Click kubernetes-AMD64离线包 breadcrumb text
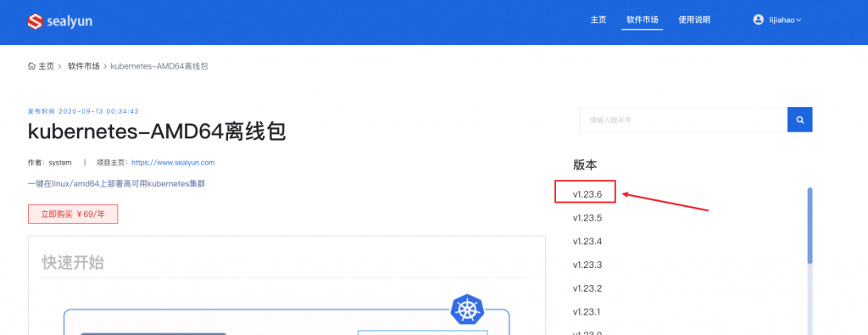This screenshot has height=335, width=868. pos(159,66)
